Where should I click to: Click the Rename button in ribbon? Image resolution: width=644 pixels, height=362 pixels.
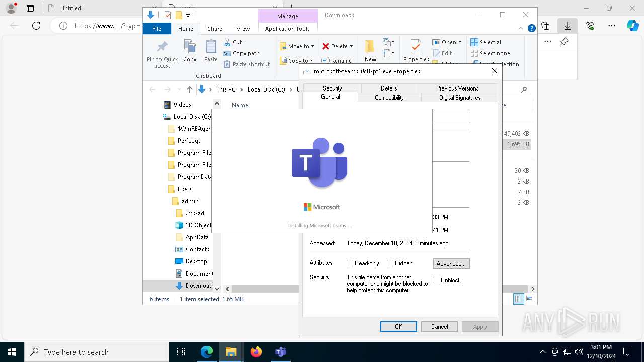click(337, 61)
